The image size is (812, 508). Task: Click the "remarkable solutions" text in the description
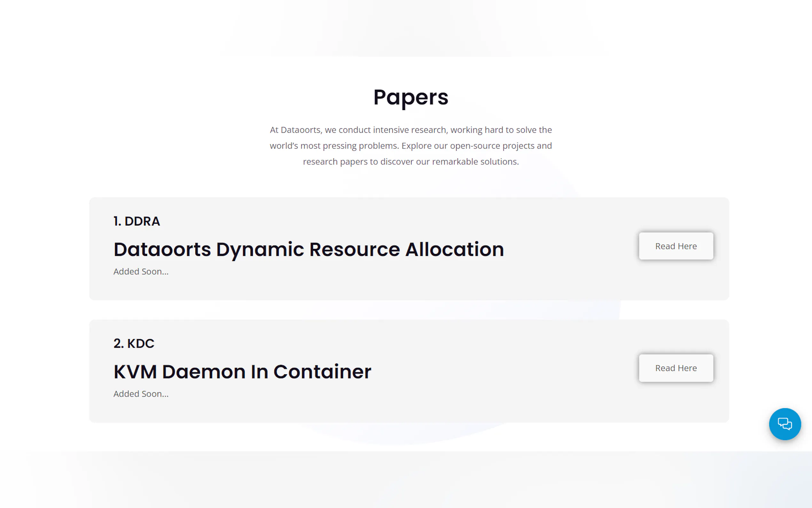tap(475, 162)
